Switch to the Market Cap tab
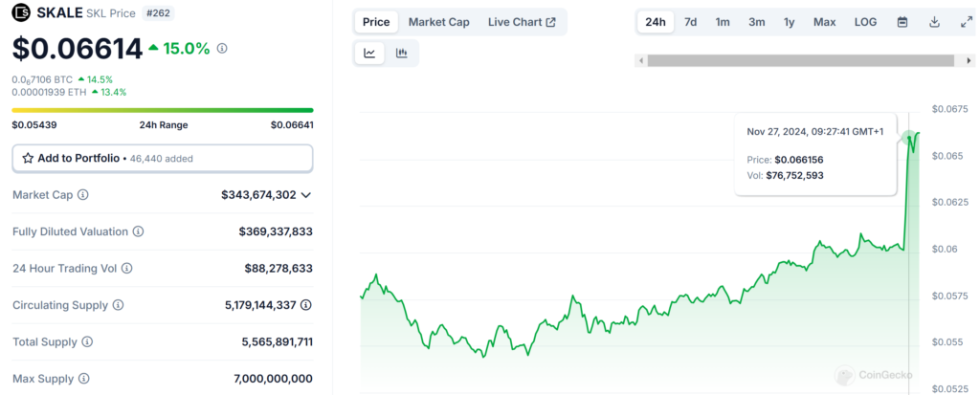Viewport: 980px width, 395px height. (x=438, y=22)
